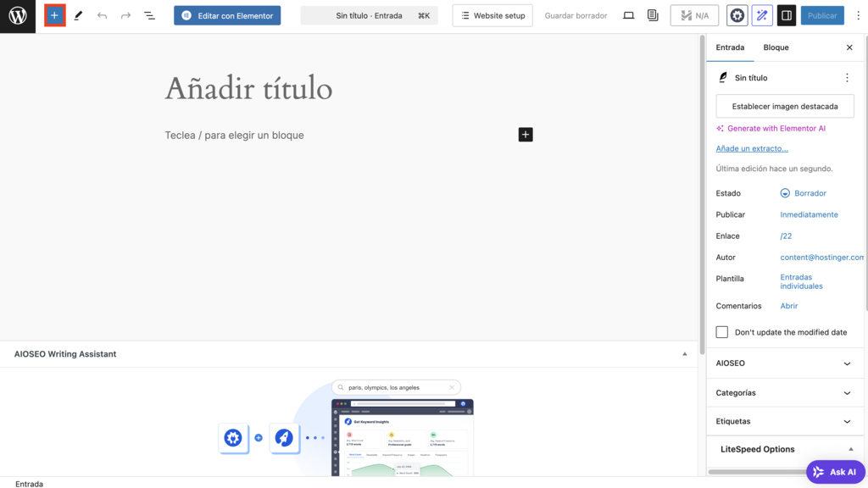The height and width of the screenshot is (488, 868).
Task: Switch to the Bloque tab
Action: click(x=775, y=47)
